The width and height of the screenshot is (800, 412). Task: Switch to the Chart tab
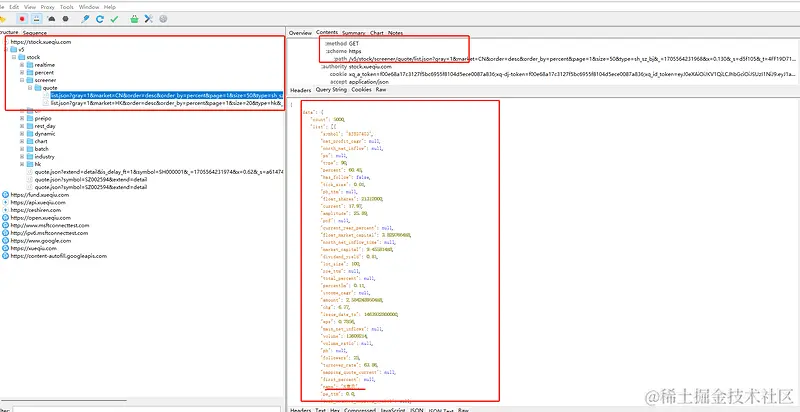pyautogui.click(x=377, y=33)
